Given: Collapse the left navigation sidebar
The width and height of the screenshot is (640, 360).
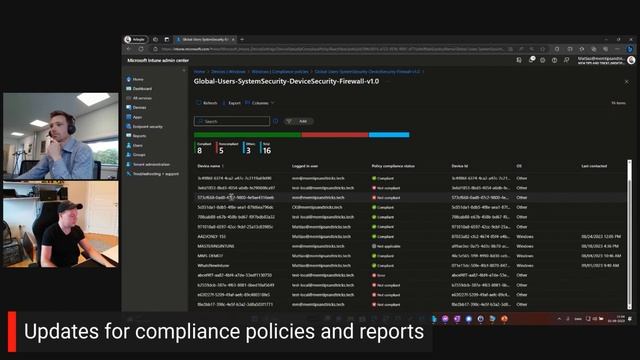Looking at the screenshot, I should pyautogui.click(x=184, y=71).
